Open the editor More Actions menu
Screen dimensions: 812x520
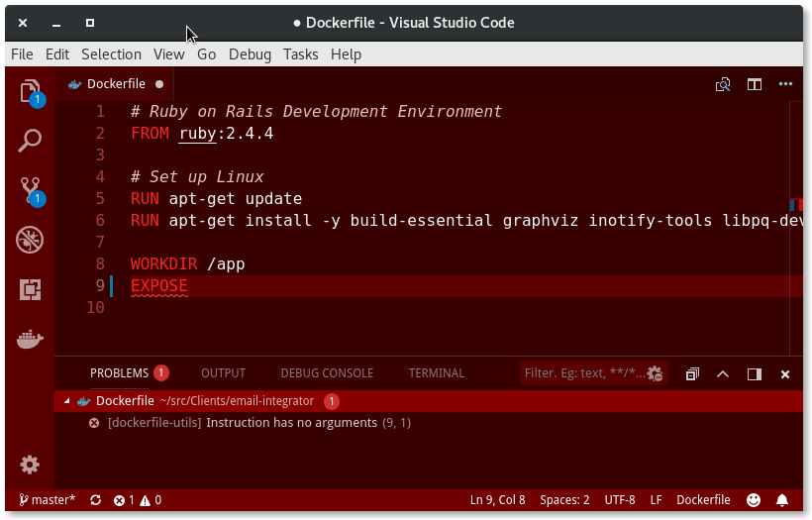785,84
